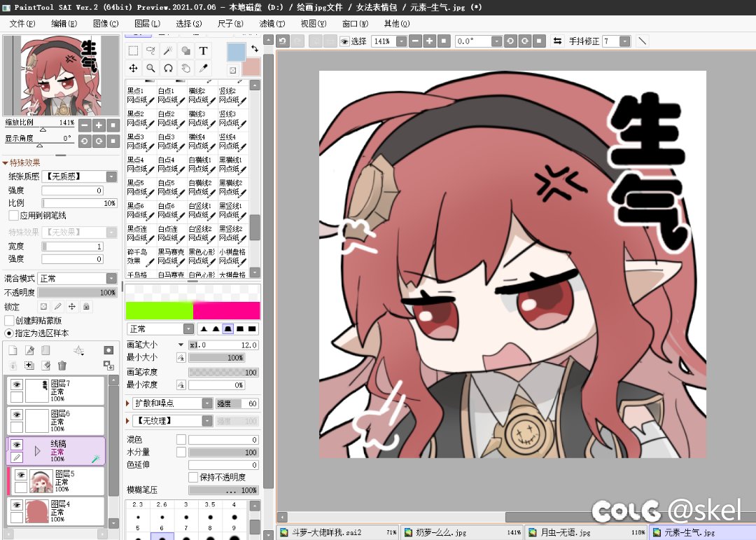Flip the canvas view horizontally
Screen dimensions: 756x540
point(557,41)
